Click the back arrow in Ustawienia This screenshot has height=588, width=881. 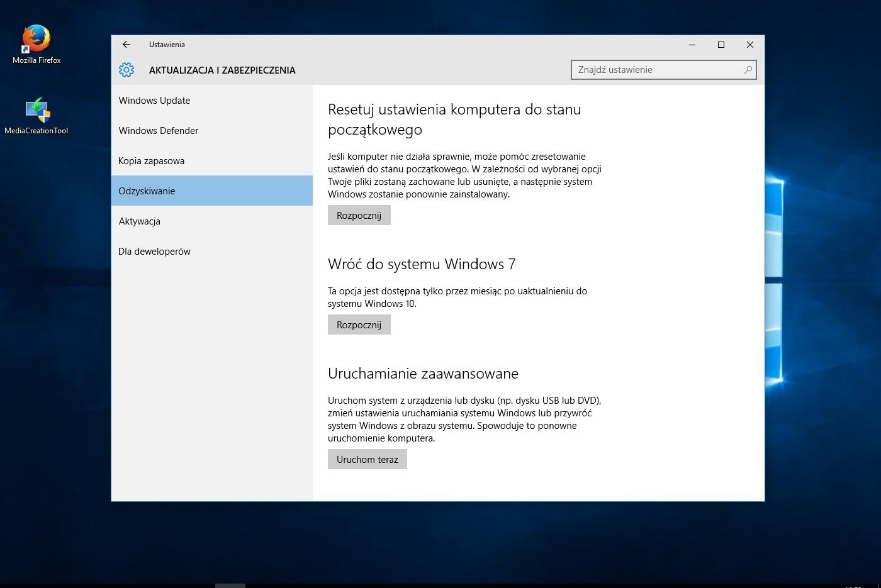click(x=126, y=45)
